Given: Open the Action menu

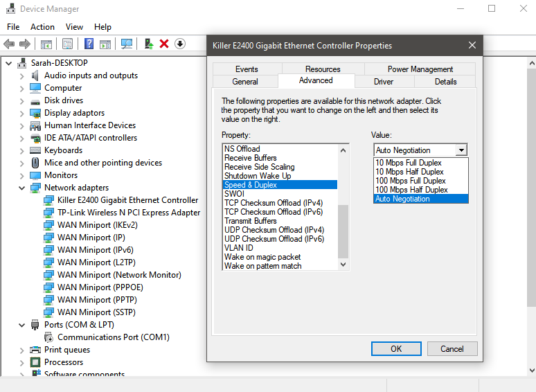Looking at the screenshot, I should coord(42,26).
